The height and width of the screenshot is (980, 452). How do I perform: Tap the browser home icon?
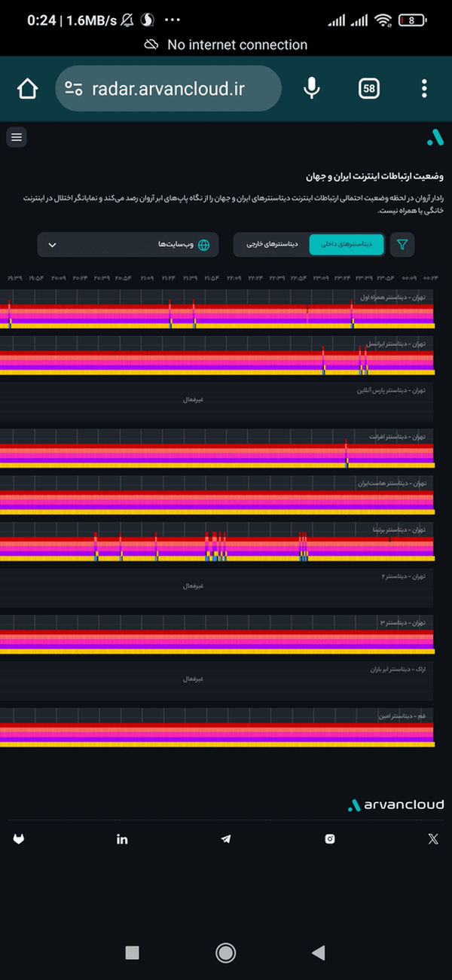click(27, 89)
